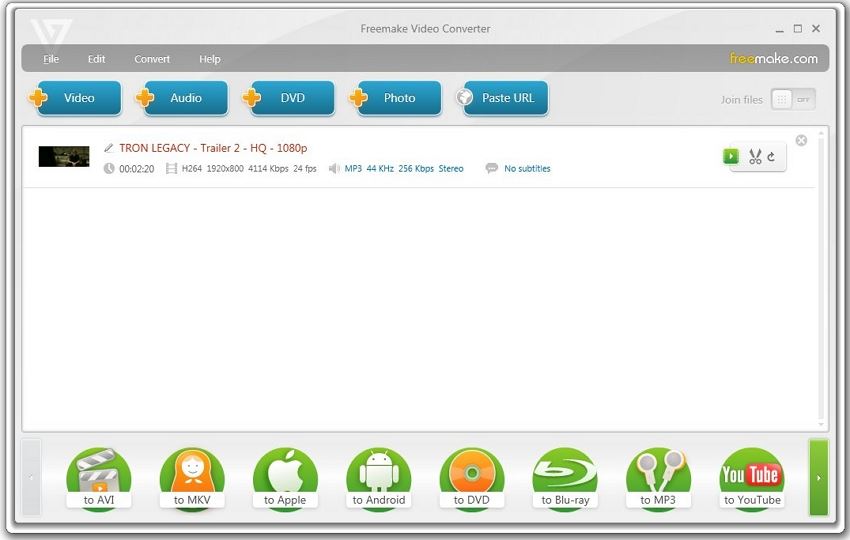Viewport: 850px width, 540px height.
Task: Close the Freemake Video Converter window
Action: click(816, 29)
